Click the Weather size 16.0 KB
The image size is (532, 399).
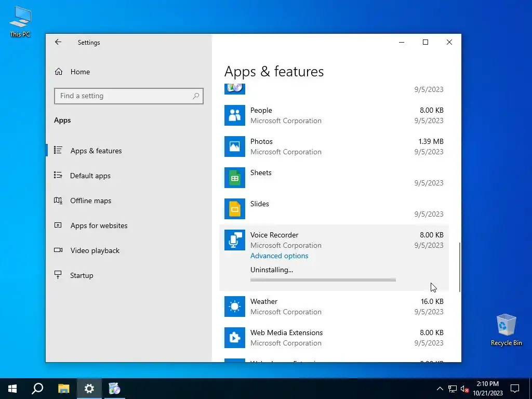coord(432,301)
